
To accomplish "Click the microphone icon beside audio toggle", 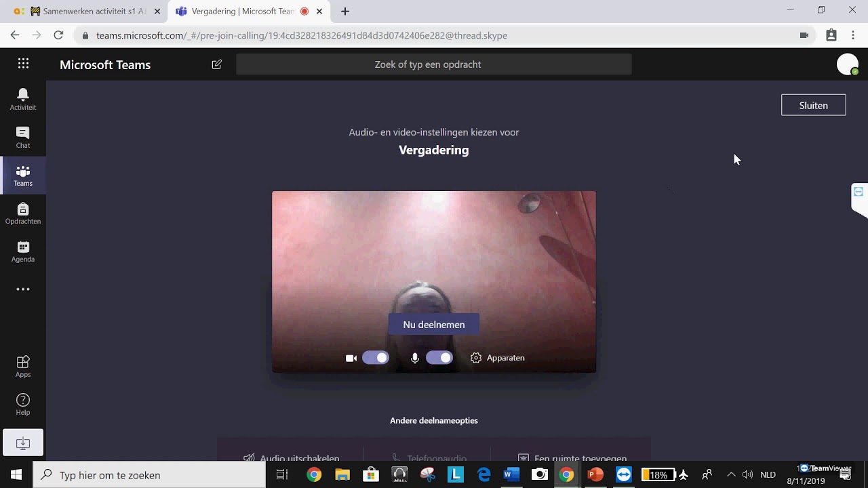I will click(x=415, y=358).
